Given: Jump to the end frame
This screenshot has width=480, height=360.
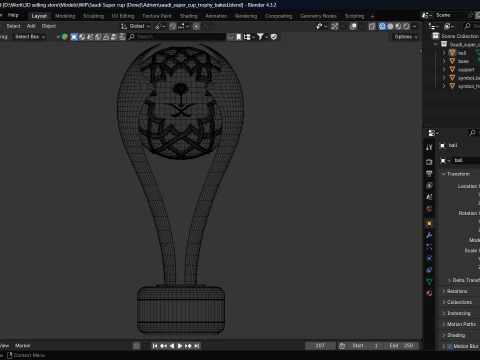Looking at the screenshot, I should [x=197, y=346].
